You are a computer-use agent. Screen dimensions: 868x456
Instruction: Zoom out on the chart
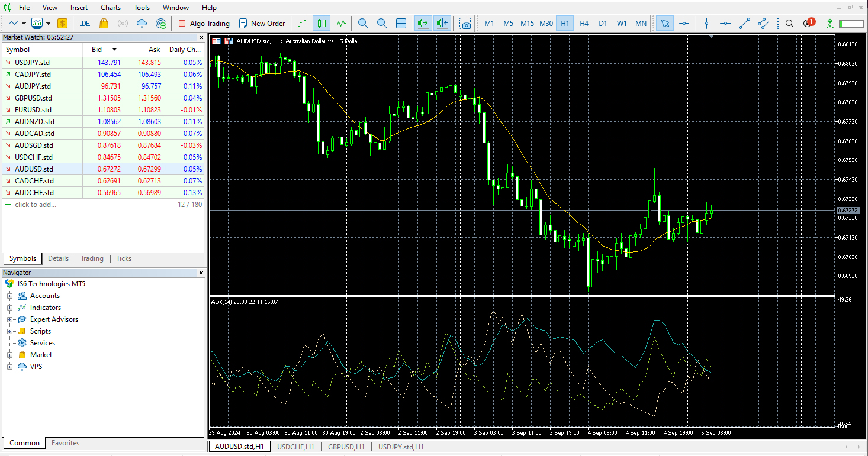click(382, 24)
